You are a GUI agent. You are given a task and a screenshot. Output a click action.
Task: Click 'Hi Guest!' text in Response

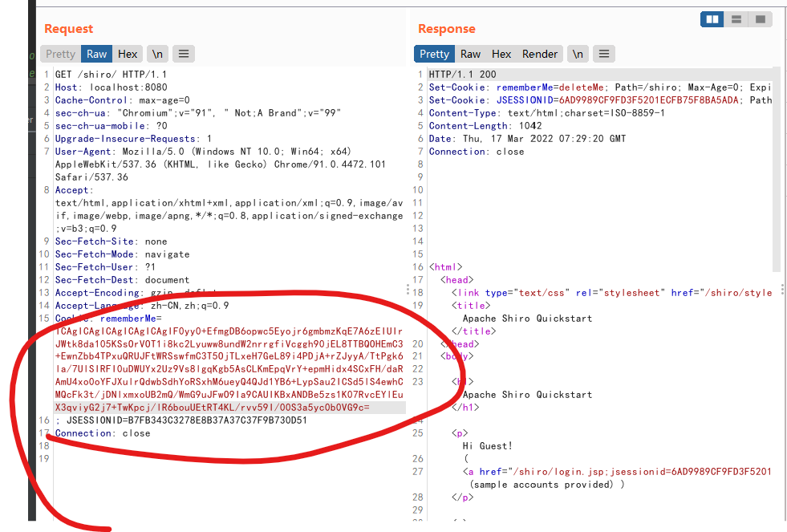pos(487,446)
